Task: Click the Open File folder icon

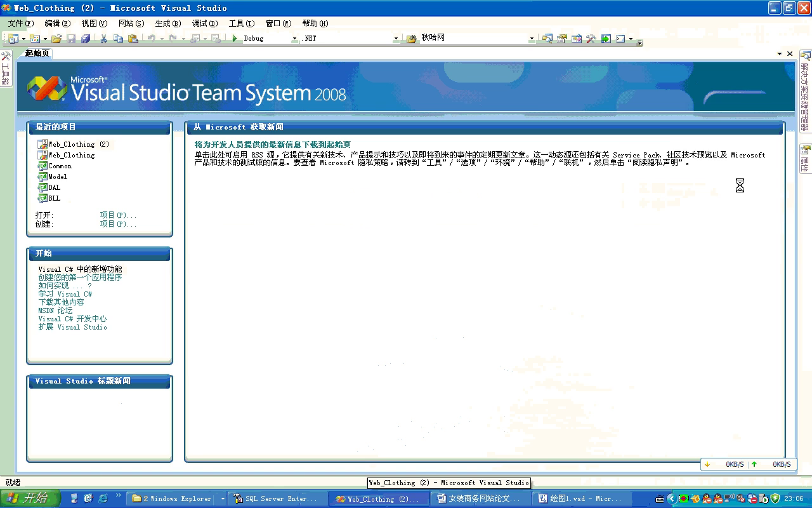Action: [x=56, y=39]
